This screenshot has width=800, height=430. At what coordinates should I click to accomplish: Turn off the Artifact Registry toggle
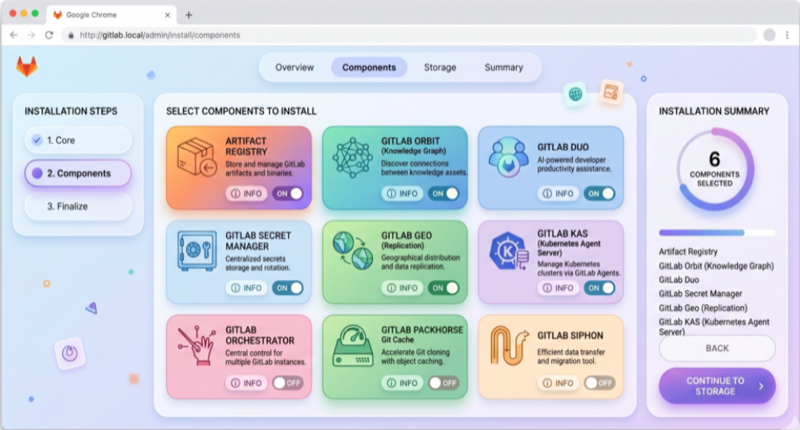pyautogui.click(x=288, y=194)
